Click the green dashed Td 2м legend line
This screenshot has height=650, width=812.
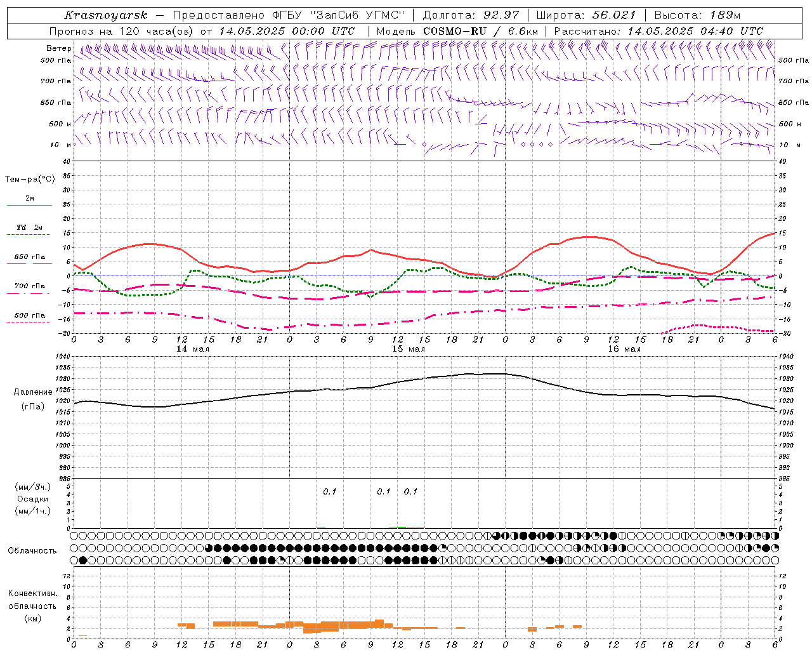(x=28, y=235)
